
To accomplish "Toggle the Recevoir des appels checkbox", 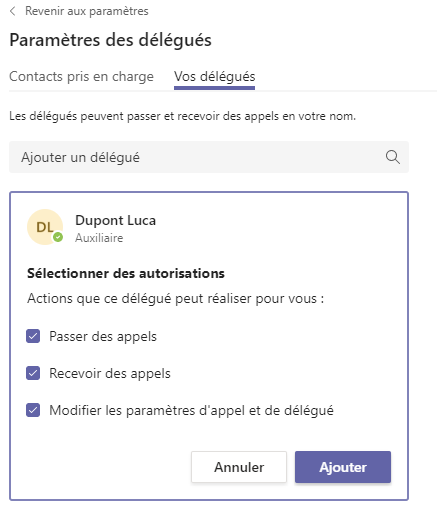I will pyautogui.click(x=33, y=373).
